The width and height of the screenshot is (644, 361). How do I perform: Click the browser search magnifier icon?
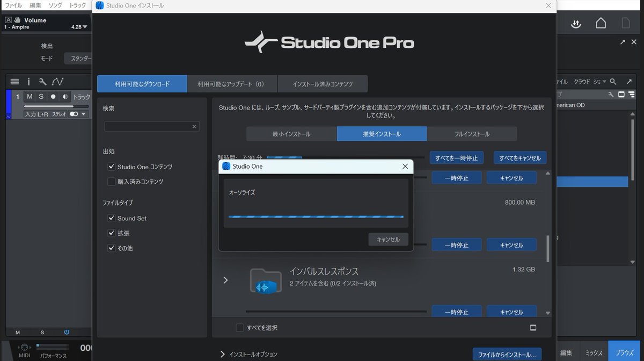[613, 82]
